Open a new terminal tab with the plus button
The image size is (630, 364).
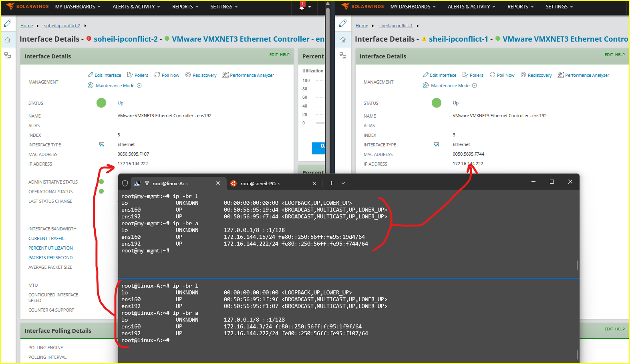point(331,183)
